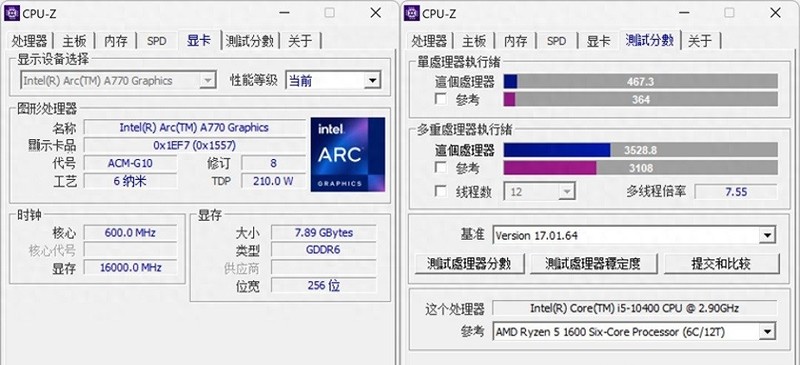Click the 6 纳米 process field
800x365 pixels.
[131, 181]
